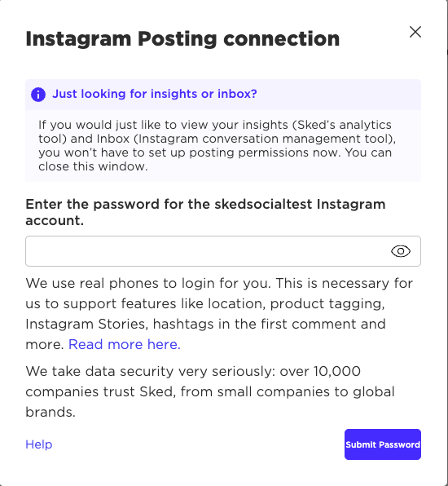Click the info banner's light purple header bar

pyautogui.click(x=223, y=95)
